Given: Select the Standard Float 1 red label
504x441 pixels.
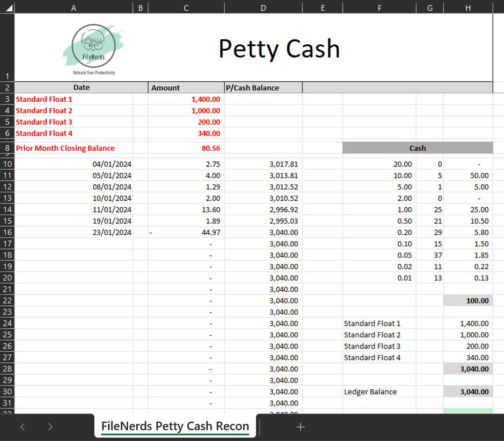Looking at the screenshot, I should pos(44,99).
